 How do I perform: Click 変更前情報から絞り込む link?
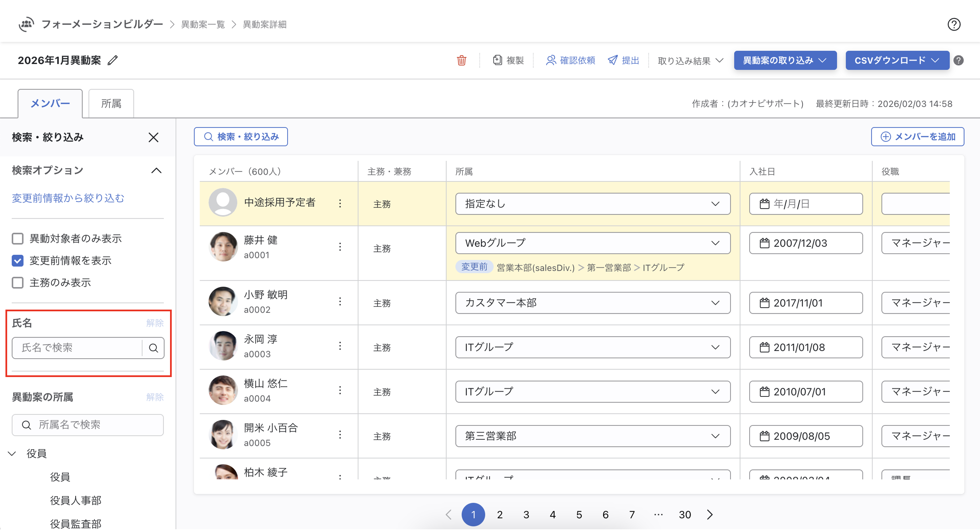click(68, 199)
